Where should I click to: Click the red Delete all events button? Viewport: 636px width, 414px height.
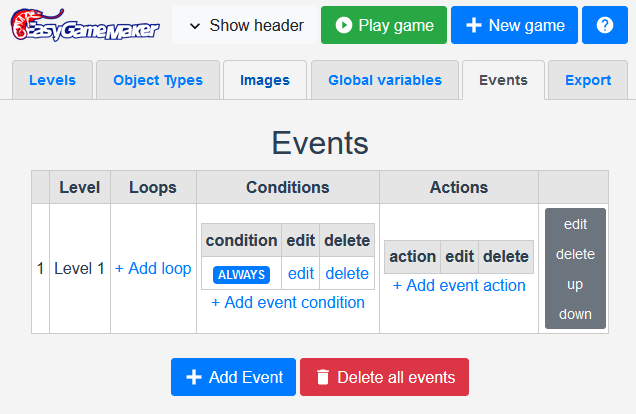(384, 377)
